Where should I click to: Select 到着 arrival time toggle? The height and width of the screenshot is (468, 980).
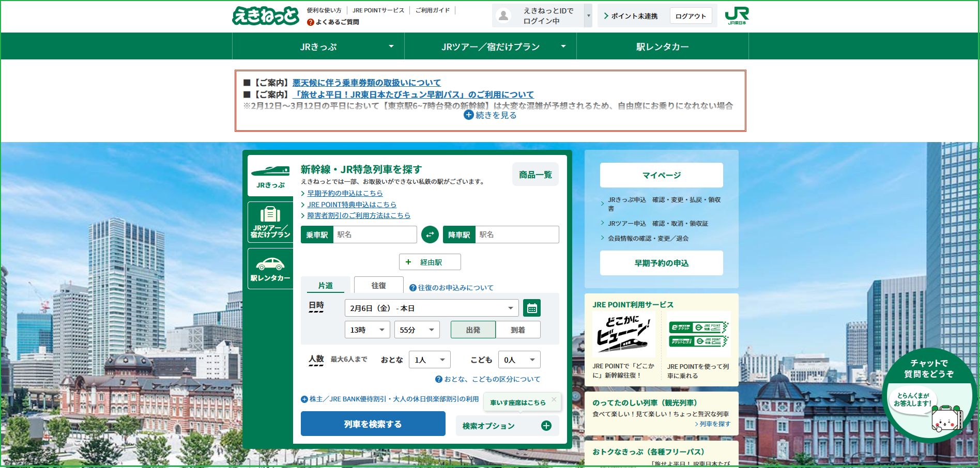(x=518, y=330)
